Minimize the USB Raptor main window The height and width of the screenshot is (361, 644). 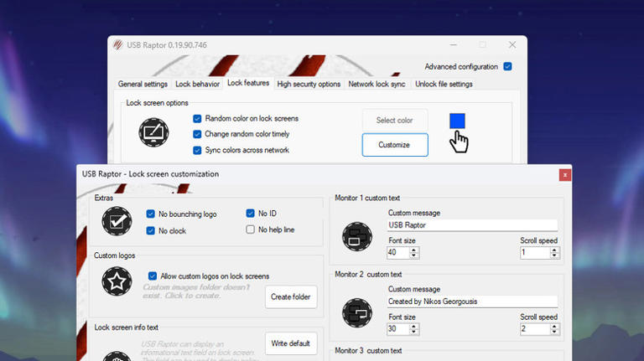click(x=454, y=44)
